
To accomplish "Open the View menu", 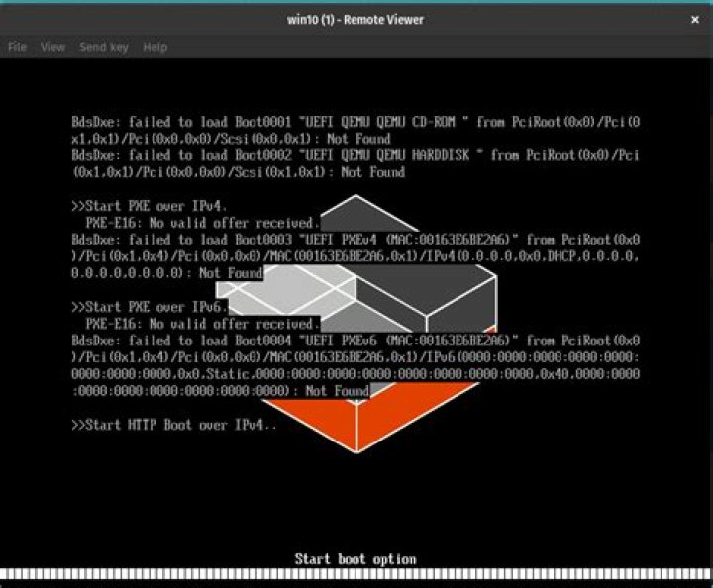I will (x=52, y=48).
